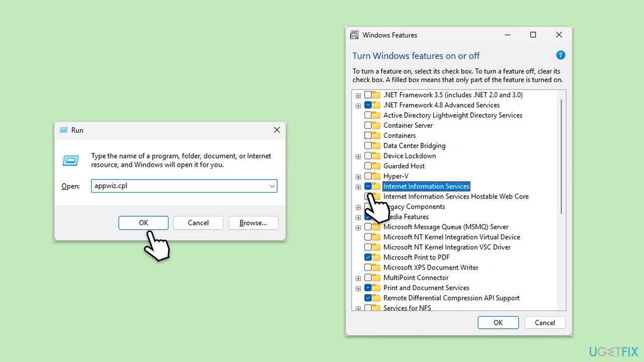
Task: Select the "Device Lockdown" feature label
Action: click(x=410, y=156)
